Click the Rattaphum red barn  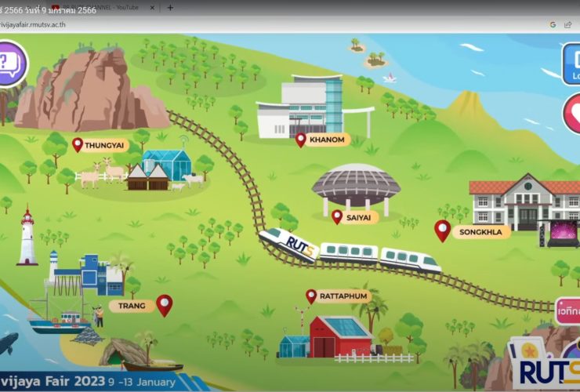click(340, 336)
